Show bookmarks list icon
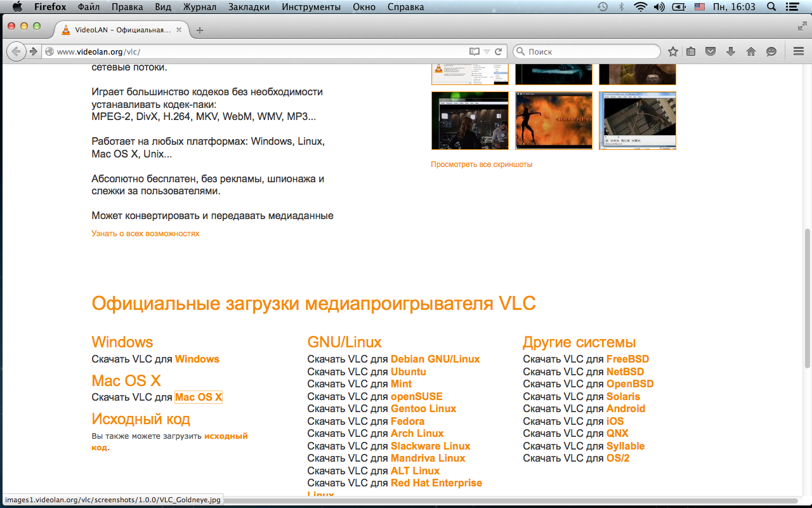This screenshot has width=812, height=508. (x=691, y=51)
